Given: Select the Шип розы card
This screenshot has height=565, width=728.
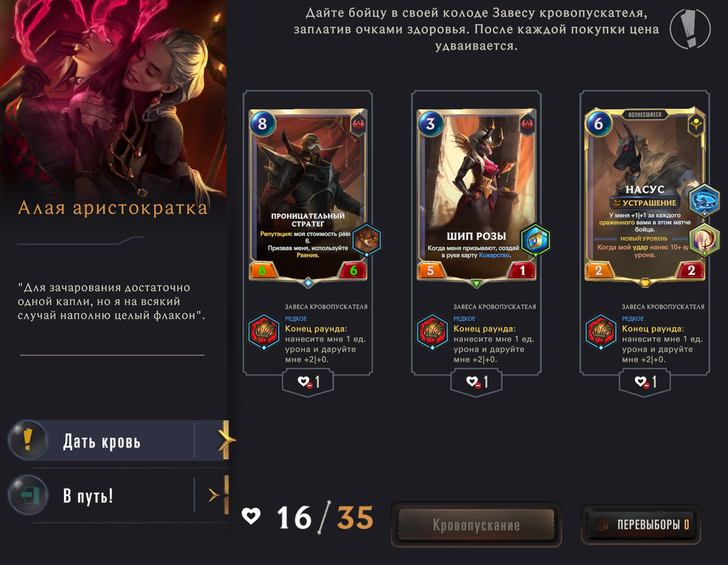Looking at the screenshot, I should 477,196.
